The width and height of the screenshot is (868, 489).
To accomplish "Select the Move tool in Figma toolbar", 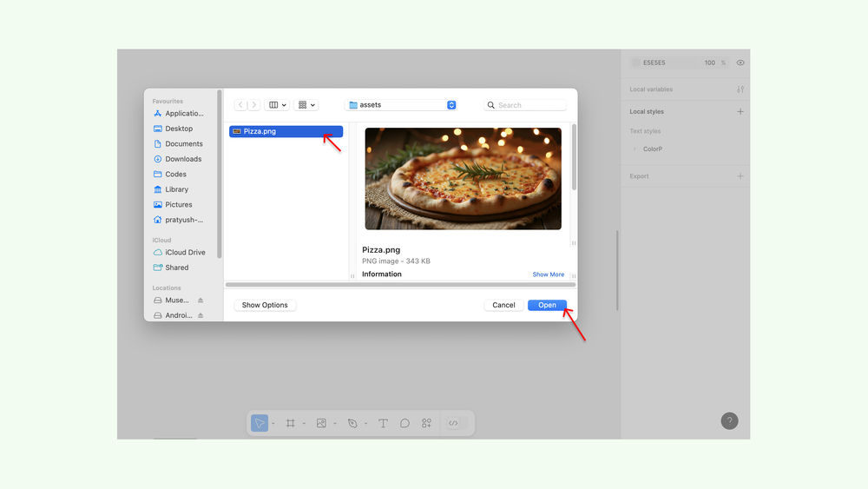I will pos(259,423).
